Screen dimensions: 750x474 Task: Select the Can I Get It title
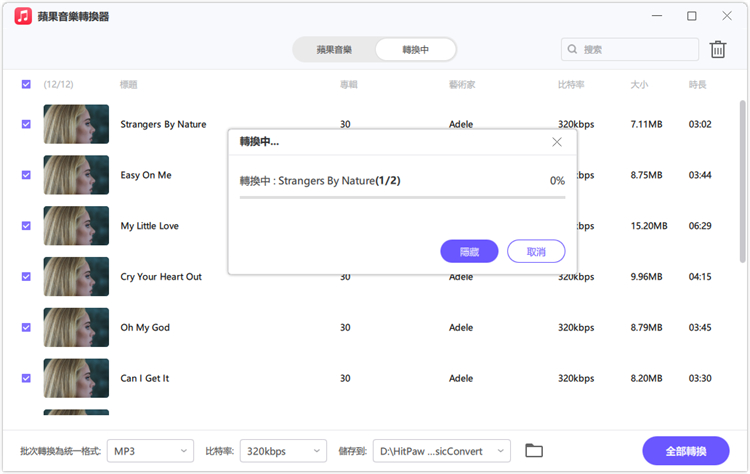144,378
